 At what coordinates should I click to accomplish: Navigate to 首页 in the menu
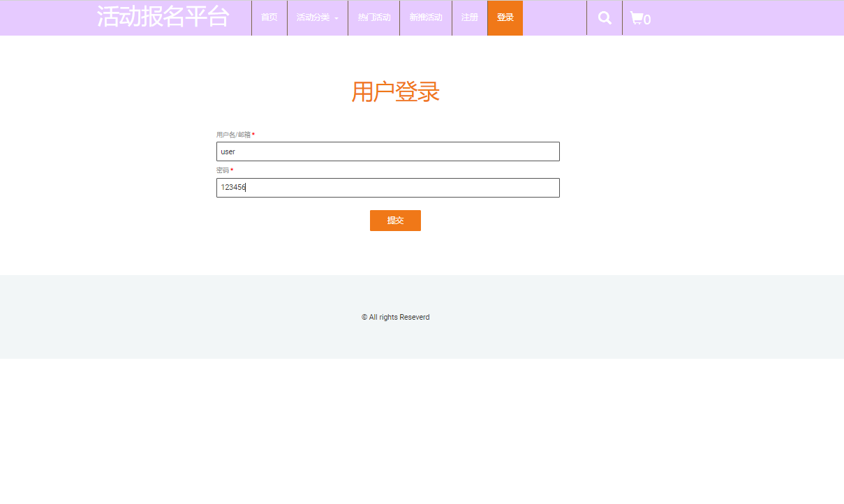point(269,18)
